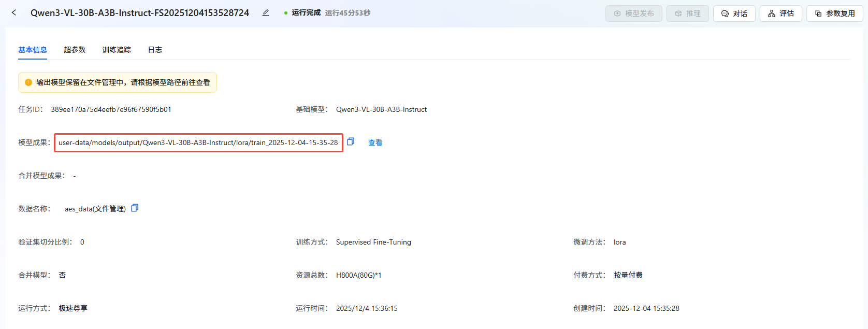
Task: Click the aes_data(文件管理) dataset name
Action: pyautogui.click(x=95, y=209)
